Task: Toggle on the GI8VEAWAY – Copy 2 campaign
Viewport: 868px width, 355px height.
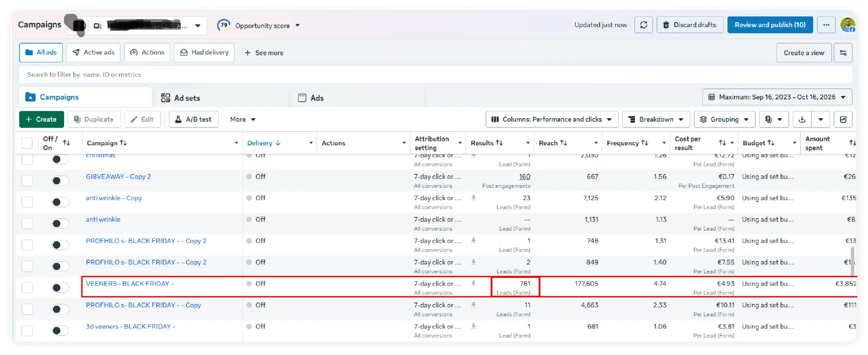Action: coord(60,180)
